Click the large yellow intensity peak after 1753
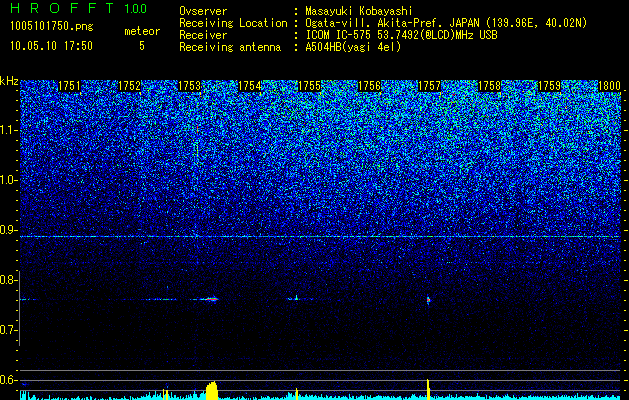 (212, 390)
